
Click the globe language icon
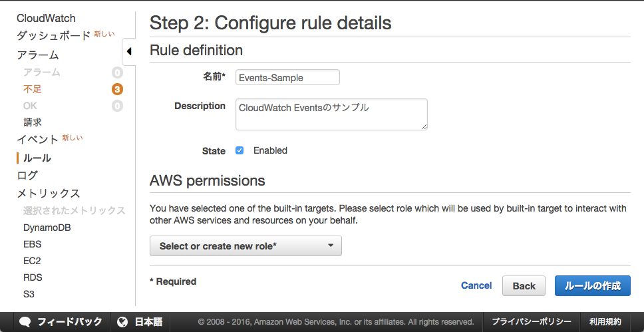coord(122,322)
